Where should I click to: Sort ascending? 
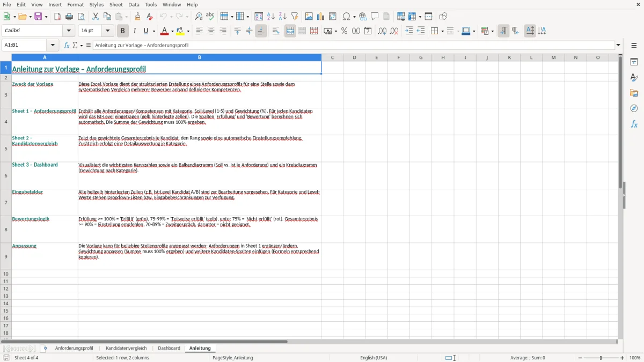pyautogui.click(x=270, y=17)
